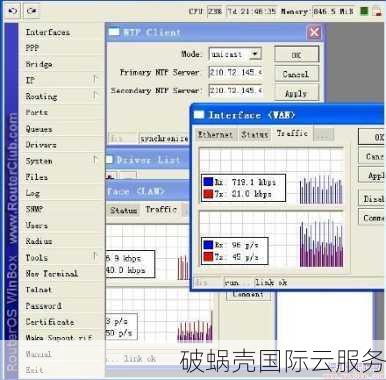Click OK in the Interface WAN window

[372, 137]
